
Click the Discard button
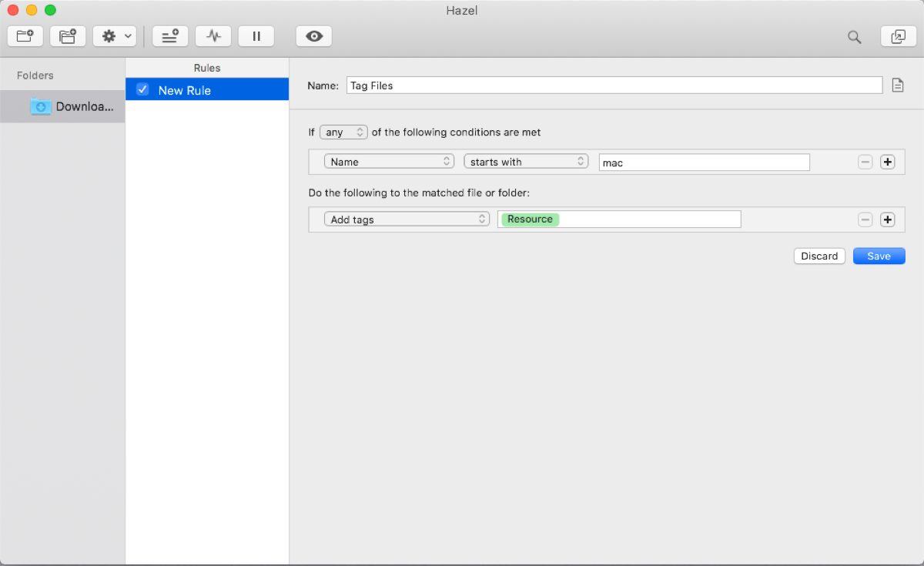pyautogui.click(x=819, y=256)
